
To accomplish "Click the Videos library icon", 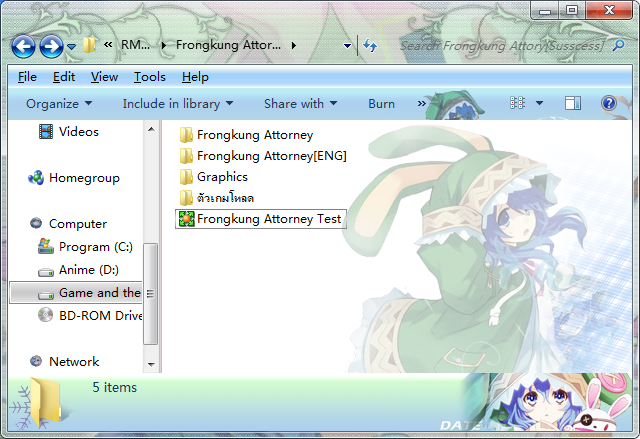I will point(46,131).
